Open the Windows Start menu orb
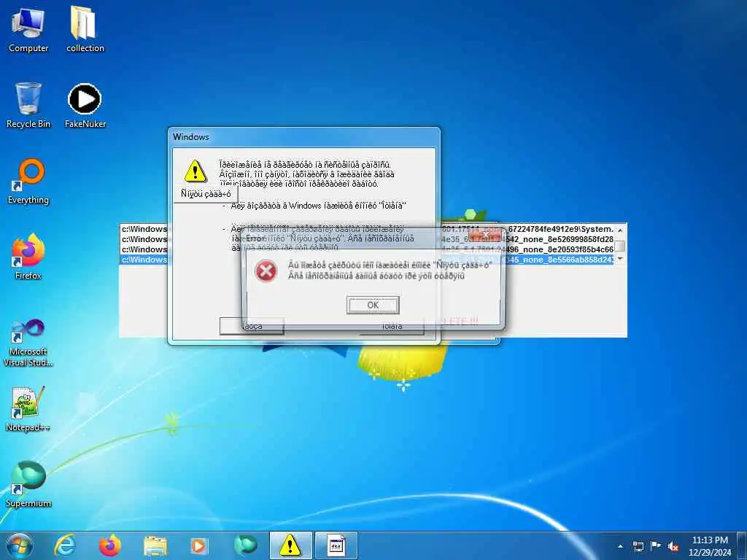747x560 pixels. 20,545
